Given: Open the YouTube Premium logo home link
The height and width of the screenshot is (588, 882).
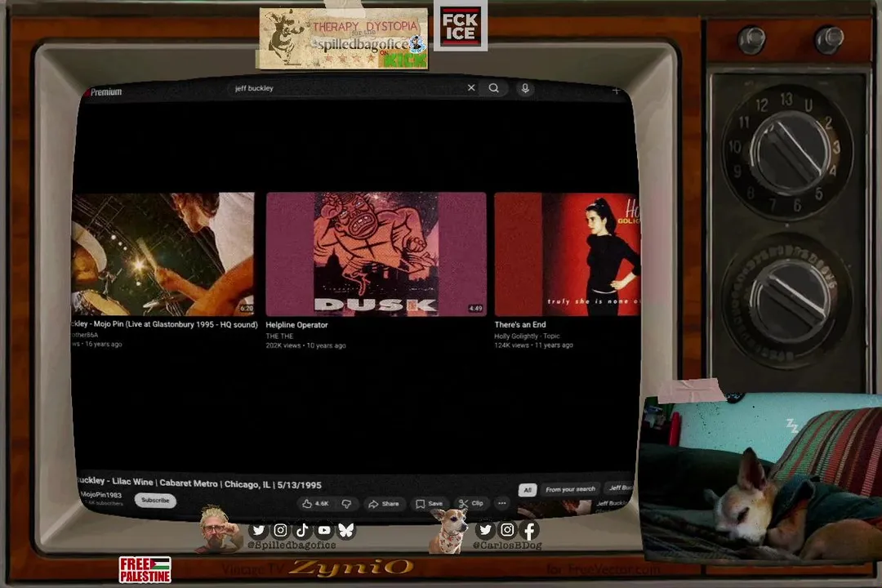Looking at the screenshot, I should click(104, 91).
